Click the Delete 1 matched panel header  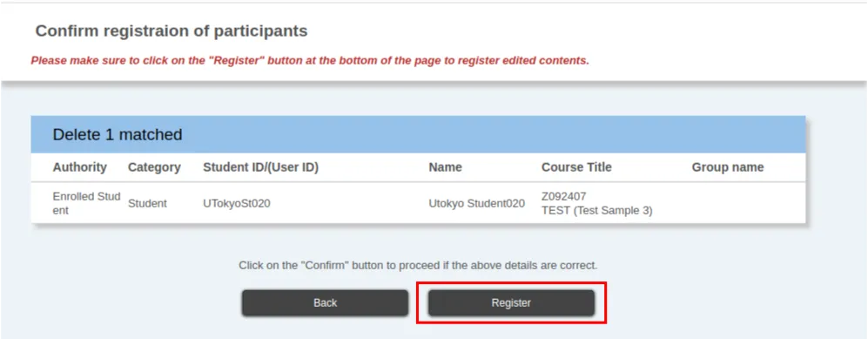(x=418, y=134)
